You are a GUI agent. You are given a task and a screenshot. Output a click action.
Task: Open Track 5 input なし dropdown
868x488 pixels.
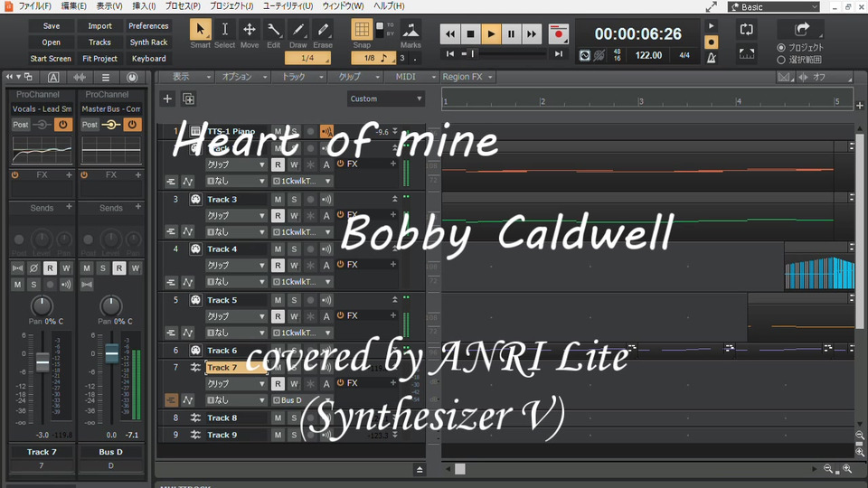236,333
